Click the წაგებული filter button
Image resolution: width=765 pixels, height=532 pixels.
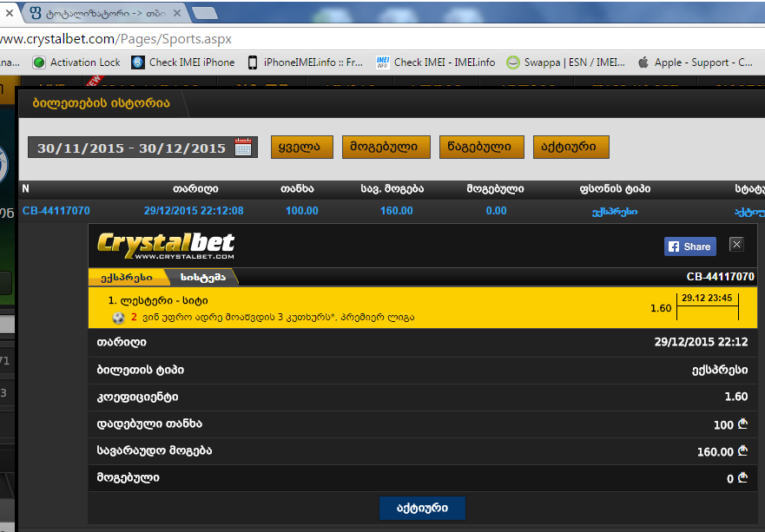click(482, 147)
